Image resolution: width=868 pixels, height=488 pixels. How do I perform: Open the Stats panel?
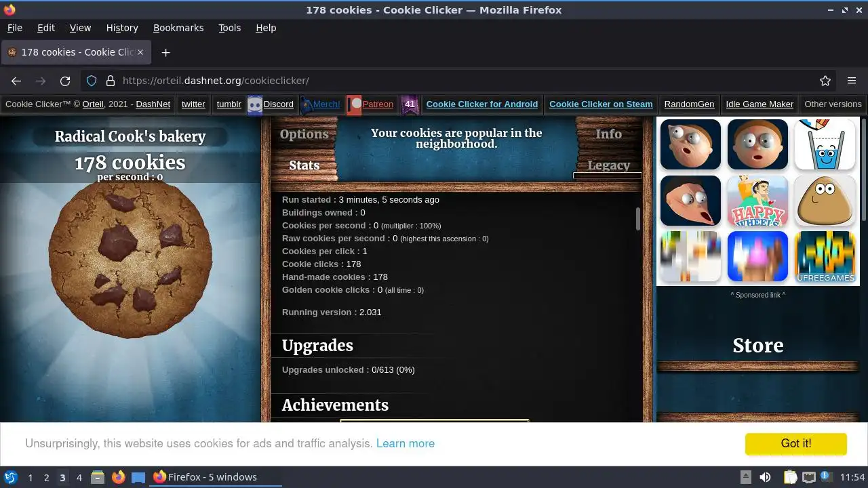coord(304,165)
